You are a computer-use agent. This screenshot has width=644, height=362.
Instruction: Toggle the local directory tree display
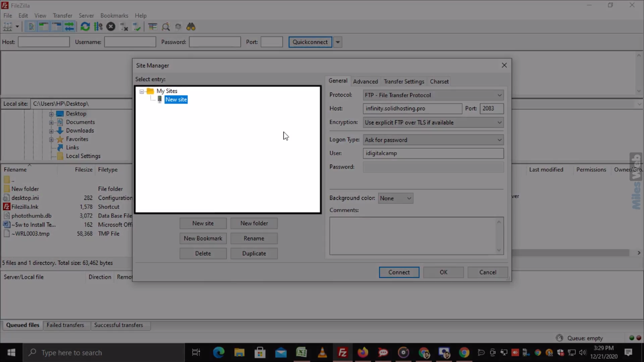tap(43, 27)
